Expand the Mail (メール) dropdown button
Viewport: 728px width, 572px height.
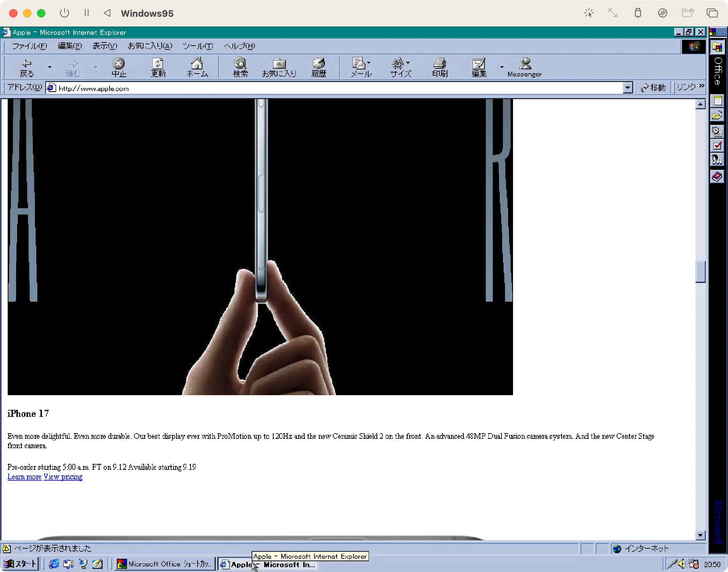[369, 63]
